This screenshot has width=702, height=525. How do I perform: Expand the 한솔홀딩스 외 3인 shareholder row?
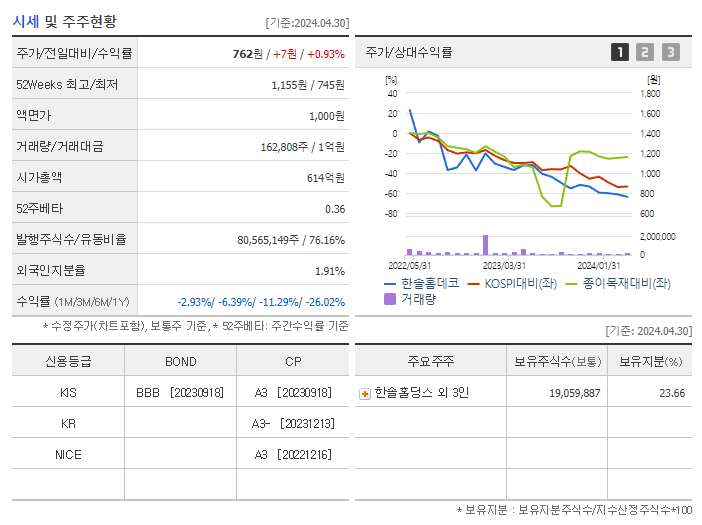(x=365, y=394)
